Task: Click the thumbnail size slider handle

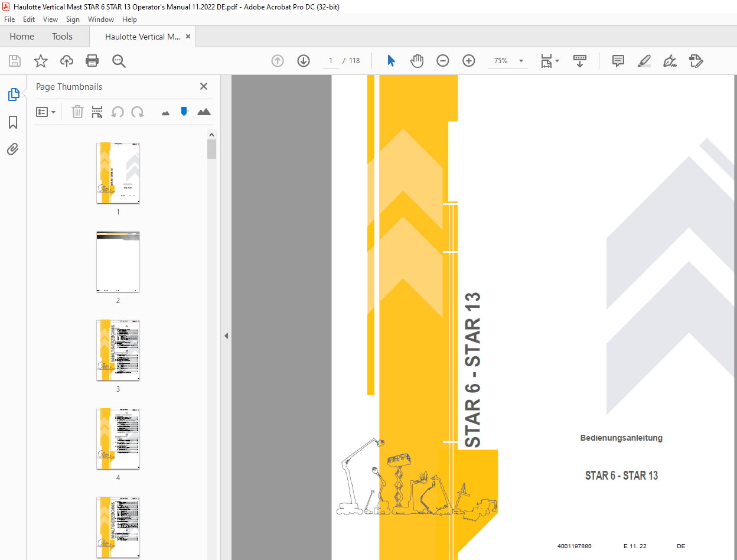Action: click(x=184, y=111)
